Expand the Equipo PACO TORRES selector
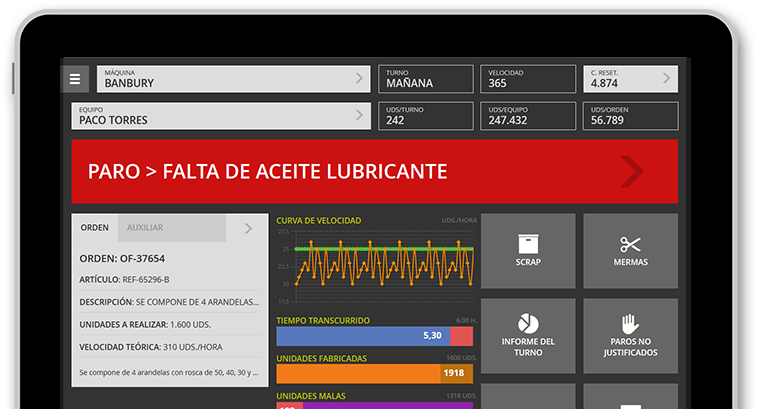This screenshot has width=757, height=409. coord(360,115)
